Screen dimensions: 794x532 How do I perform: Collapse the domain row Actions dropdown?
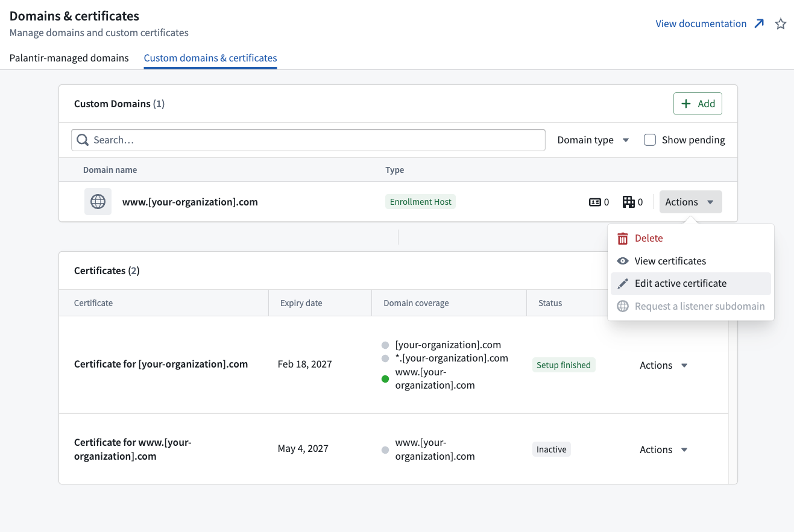(690, 202)
